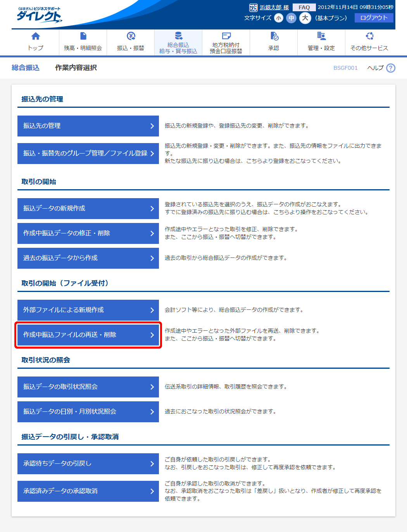407x532 pixels.
Task: Click the 振込データの引戻し・承認取消 heading
Action: point(70,437)
